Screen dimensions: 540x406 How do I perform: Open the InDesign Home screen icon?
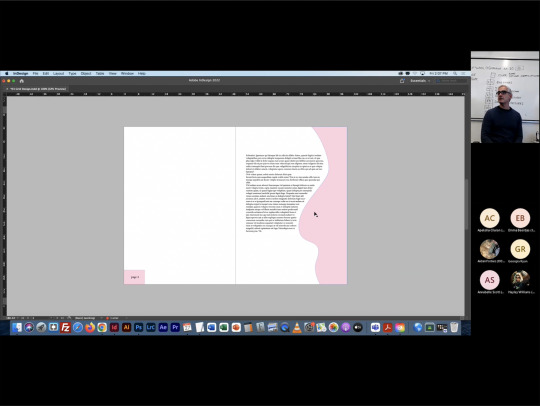point(22,81)
